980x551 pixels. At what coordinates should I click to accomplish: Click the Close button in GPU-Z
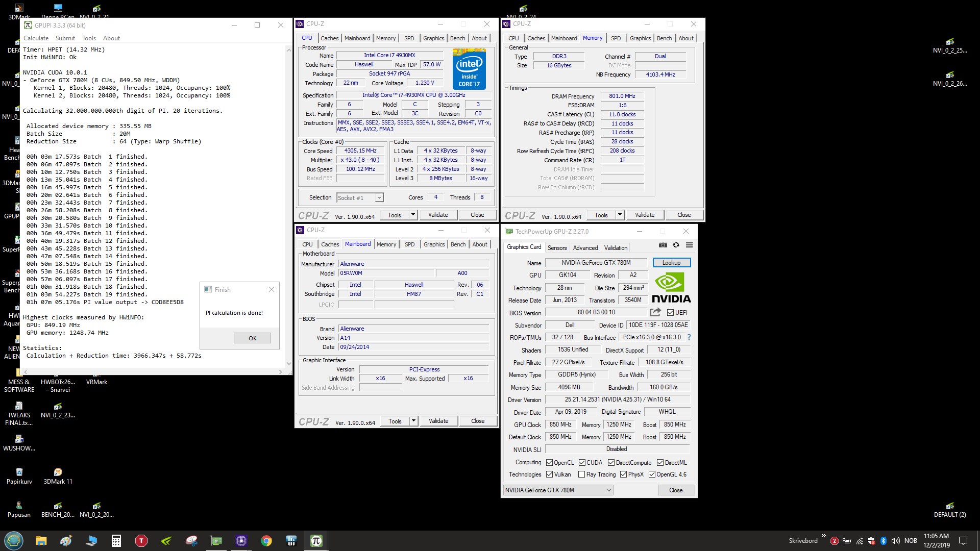click(676, 490)
